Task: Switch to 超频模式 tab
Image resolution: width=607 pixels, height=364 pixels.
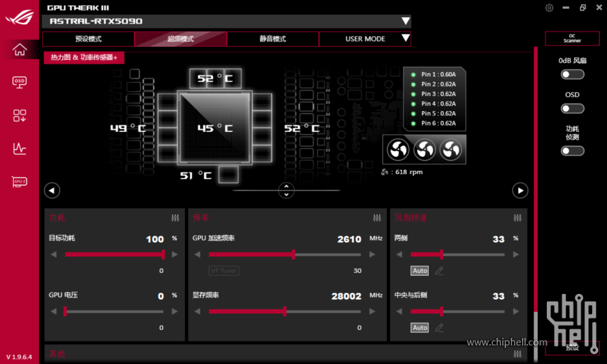Action: click(x=180, y=38)
